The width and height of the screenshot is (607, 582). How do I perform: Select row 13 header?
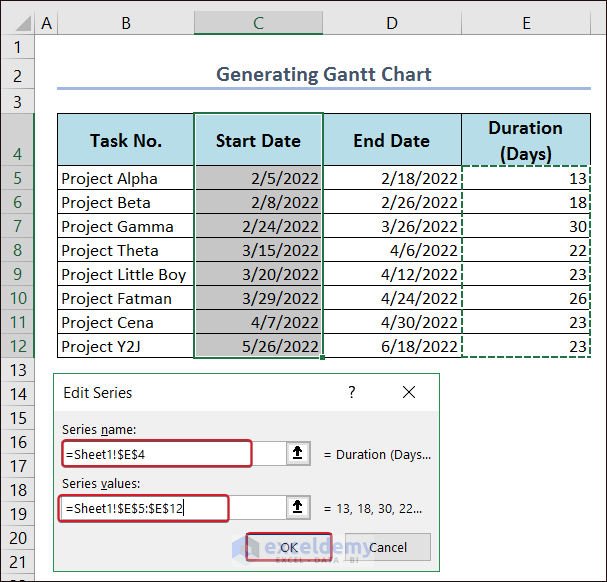tap(17, 370)
